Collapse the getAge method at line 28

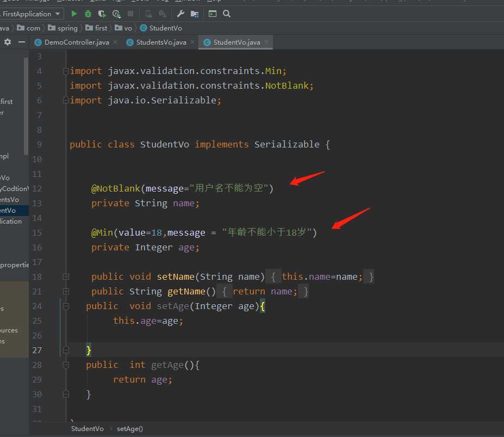click(x=66, y=365)
